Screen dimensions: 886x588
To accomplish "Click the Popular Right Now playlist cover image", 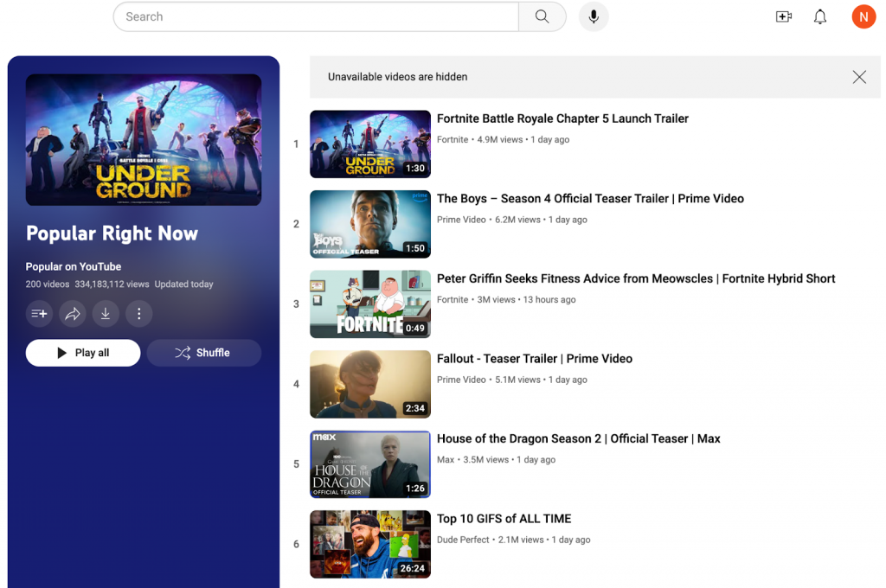I will tap(143, 139).
